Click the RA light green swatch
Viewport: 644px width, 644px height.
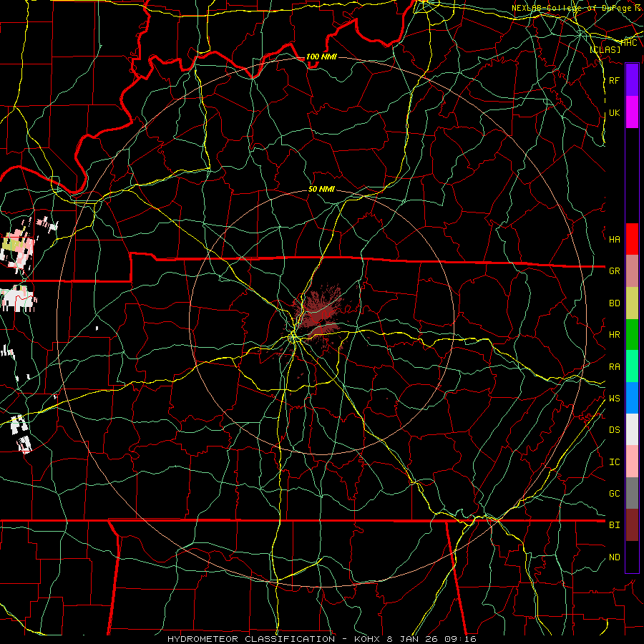632,366
